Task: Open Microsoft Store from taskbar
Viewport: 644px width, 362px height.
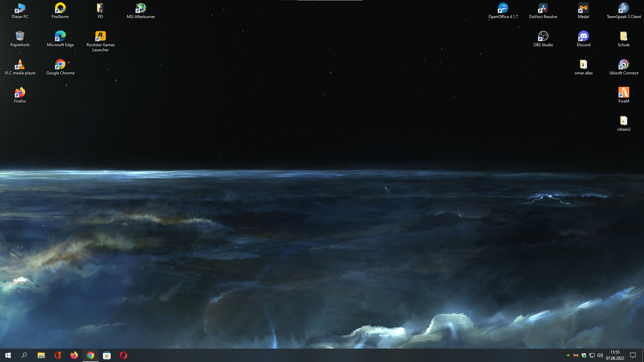Action: 107,355
